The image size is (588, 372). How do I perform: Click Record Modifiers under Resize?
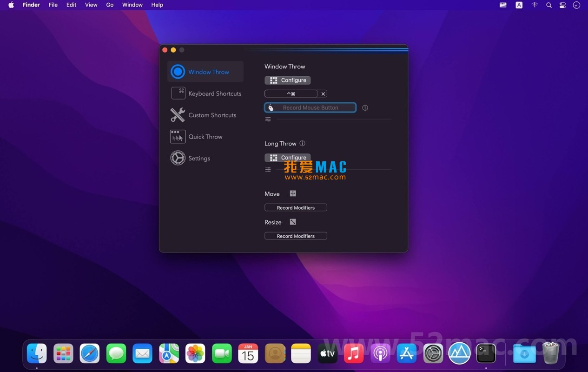click(x=296, y=236)
